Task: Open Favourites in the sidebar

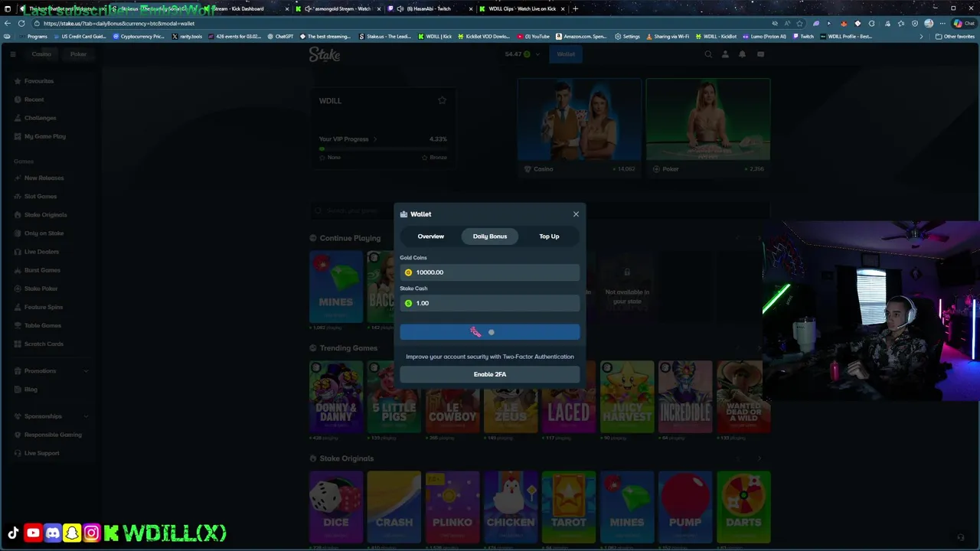Action: pos(39,81)
